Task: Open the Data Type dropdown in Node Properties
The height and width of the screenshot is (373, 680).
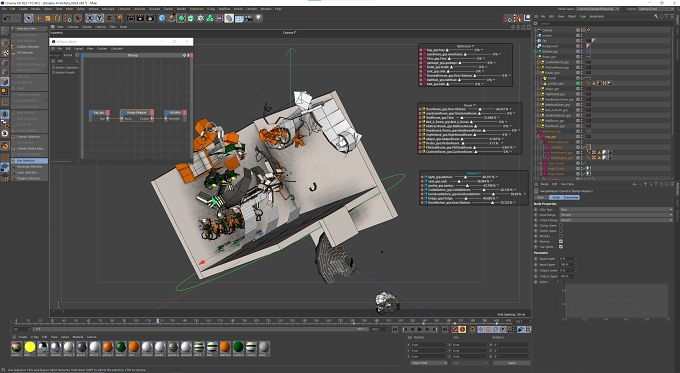Action: 616,209
